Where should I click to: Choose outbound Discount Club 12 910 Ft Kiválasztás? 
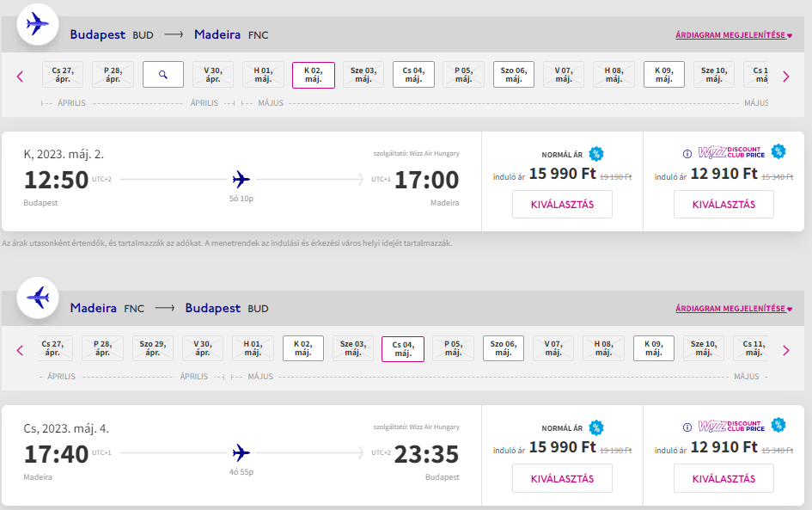[x=723, y=205]
